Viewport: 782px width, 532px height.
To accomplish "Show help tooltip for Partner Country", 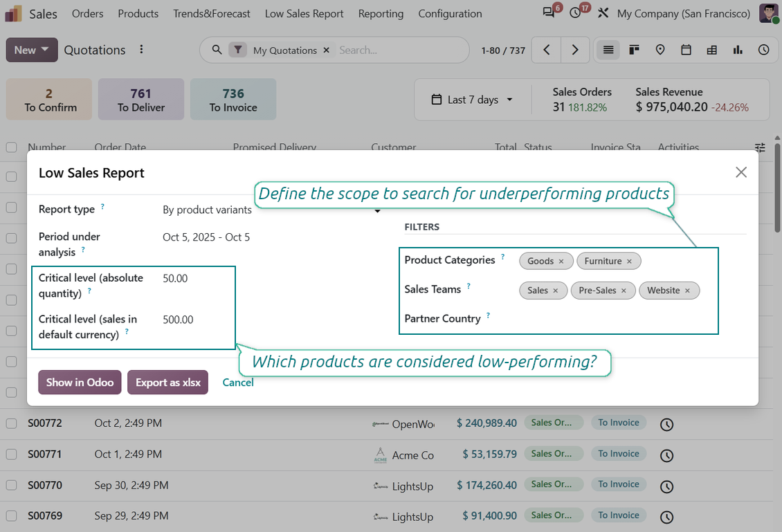I will click(x=489, y=315).
